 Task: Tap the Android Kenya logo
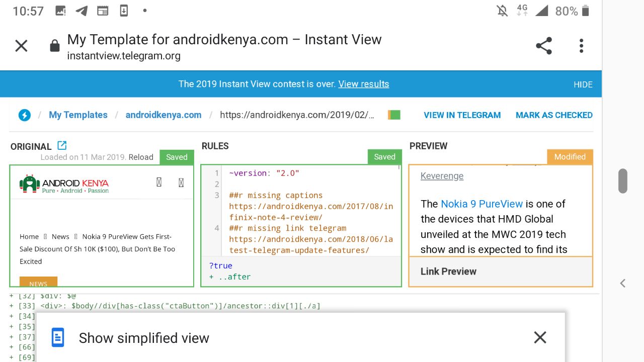click(64, 184)
